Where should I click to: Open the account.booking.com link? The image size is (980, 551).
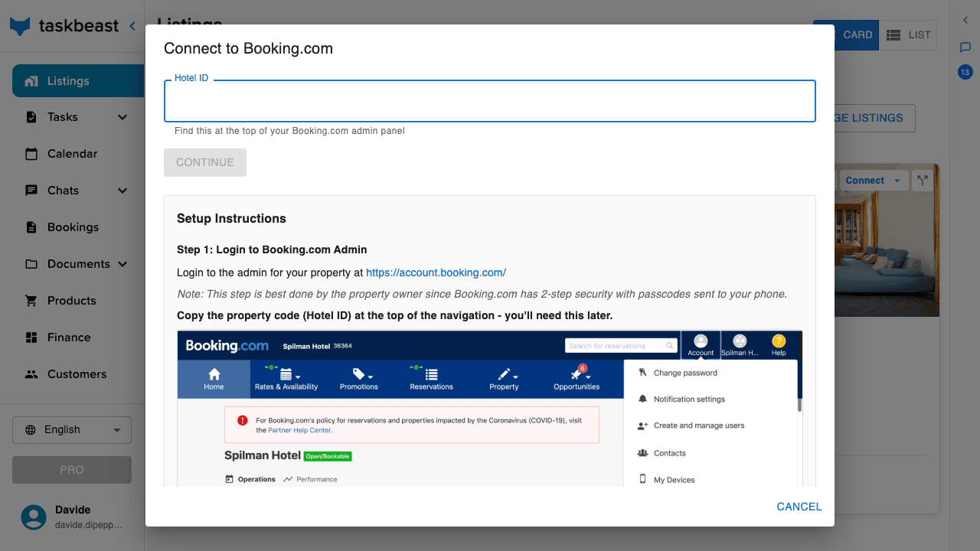(436, 272)
